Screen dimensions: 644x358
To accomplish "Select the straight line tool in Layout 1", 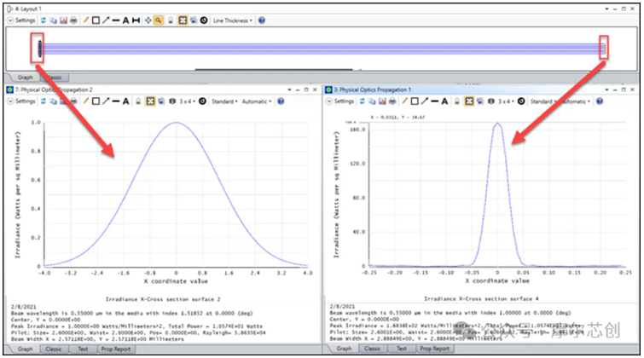I will [116, 20].
